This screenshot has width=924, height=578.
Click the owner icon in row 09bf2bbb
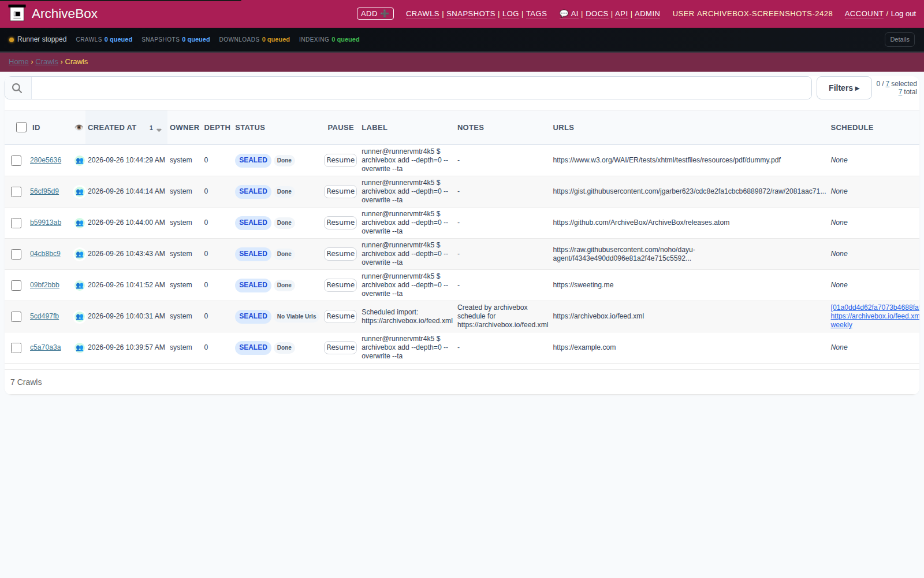[x=80, y=286]
